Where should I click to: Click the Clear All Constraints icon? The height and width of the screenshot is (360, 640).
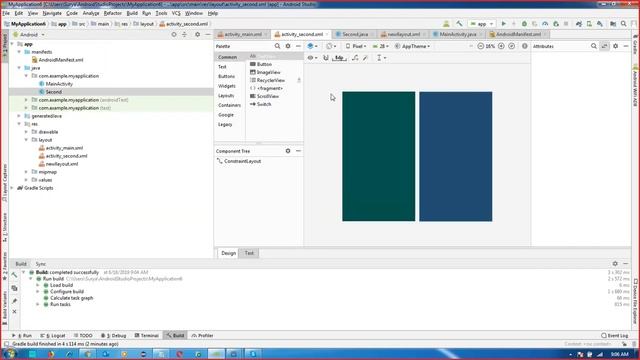click(x=355, y=58)
